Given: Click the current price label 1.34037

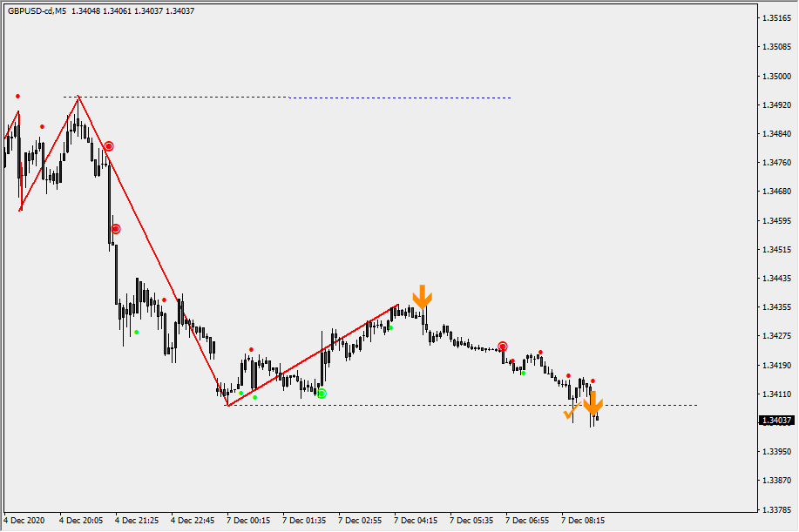Looking at the screenshot, I should [x=776, y=421].
